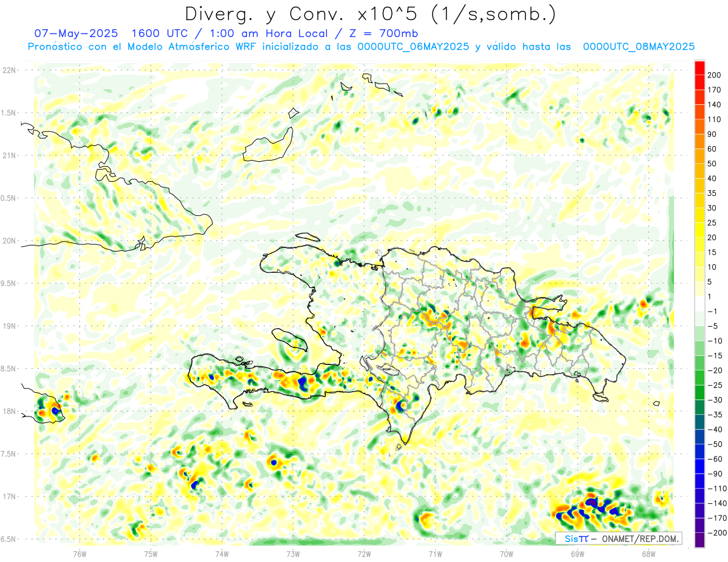Screen dimensions: 728x562
Task: Click the colorbar value "-90"
Action: tap(714, 474)
